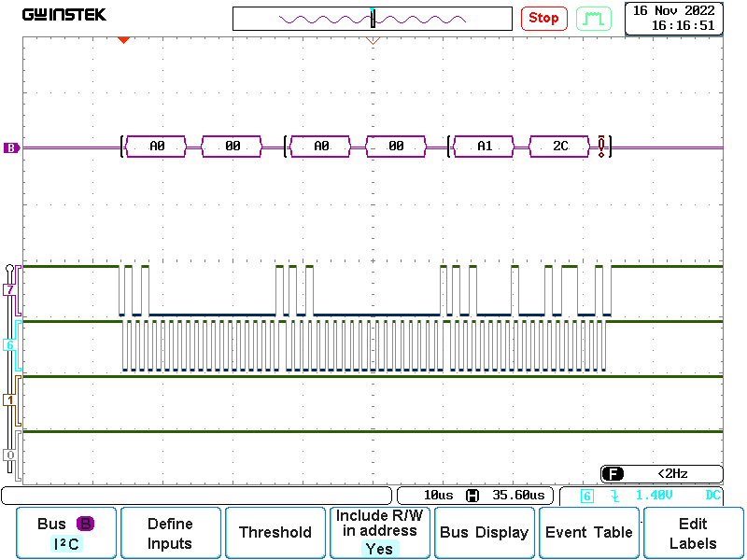Image resolution: width=747 pixels, height=560 pixels.
Task: Select the channel 1 marker on left edge
Action: coord(11,399)
